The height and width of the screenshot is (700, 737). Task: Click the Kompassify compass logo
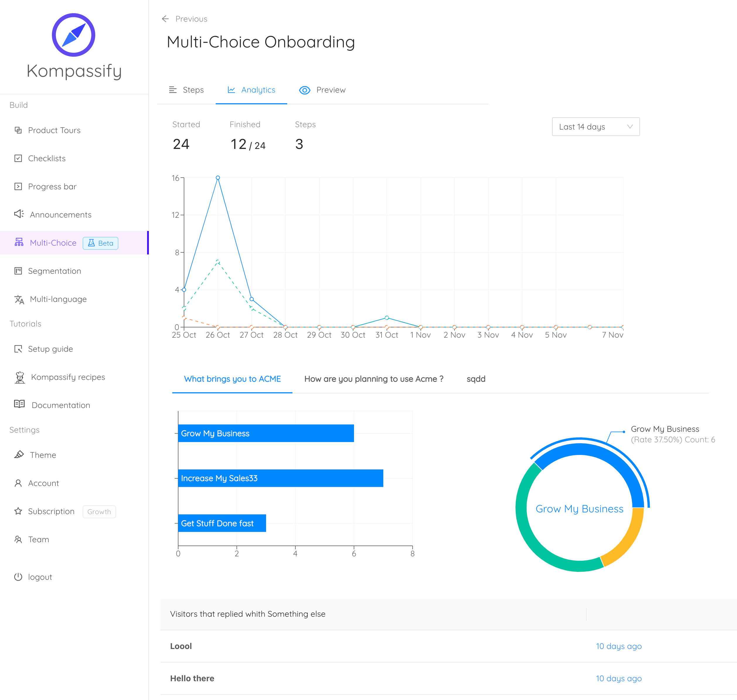(x=74, y=35)
